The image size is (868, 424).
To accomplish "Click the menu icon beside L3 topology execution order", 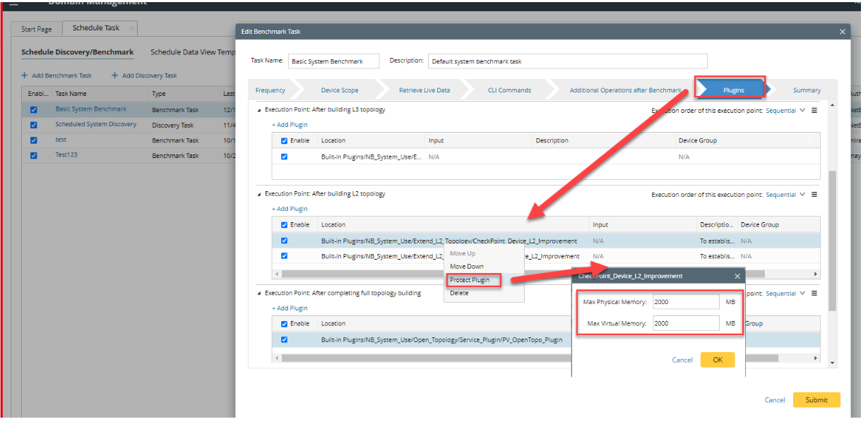I will (815, 109).
